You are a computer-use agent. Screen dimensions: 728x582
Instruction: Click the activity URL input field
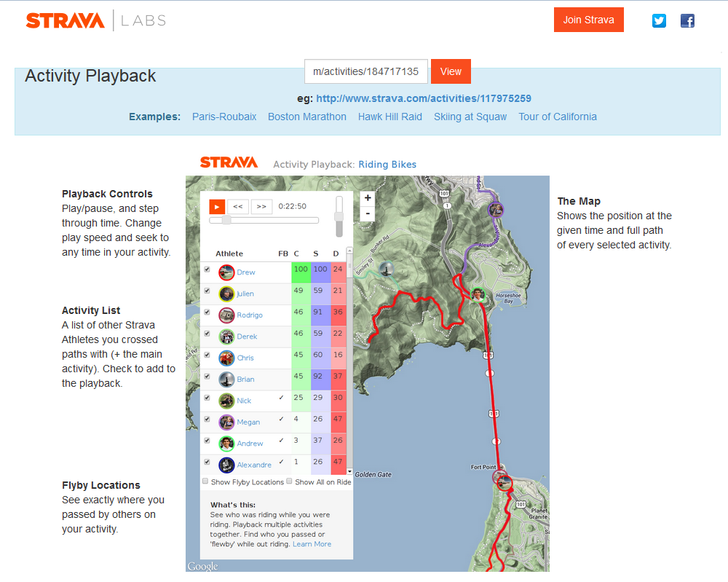pyautogui.click(x=366, y=71)
